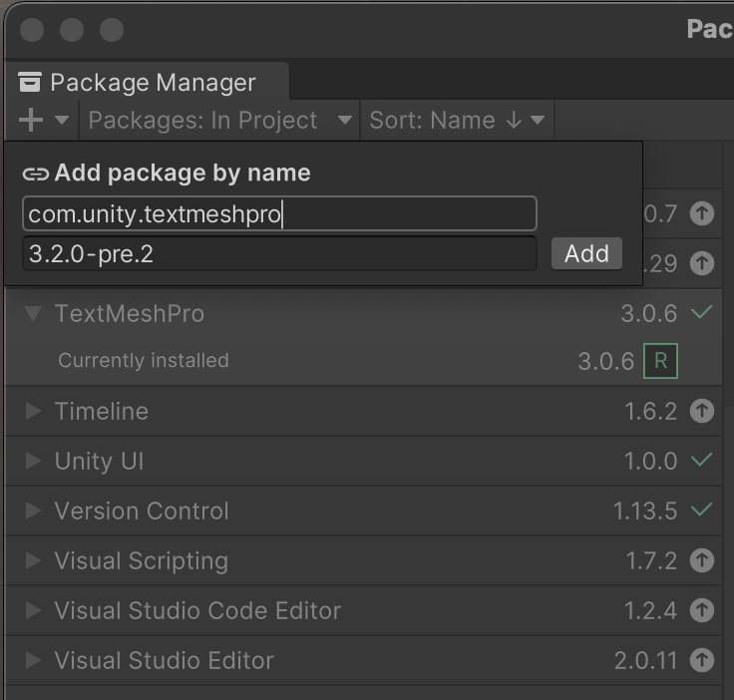Viewport: 734px width, 700px height.
Task: Select the TextMeshPro package row
Action: click(364, 313)
